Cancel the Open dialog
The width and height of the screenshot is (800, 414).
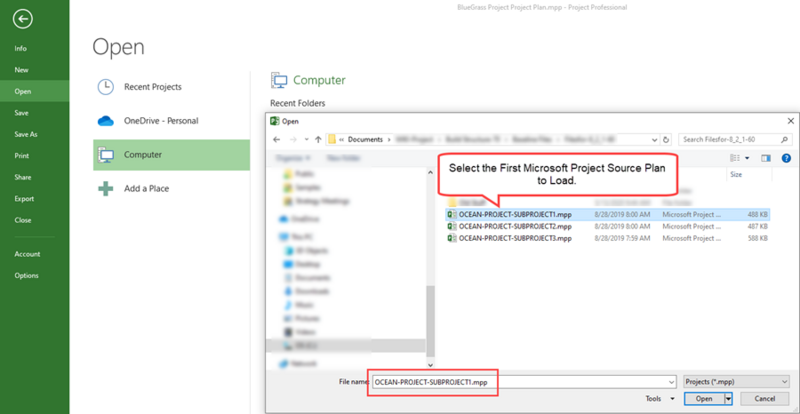(765, 399)
